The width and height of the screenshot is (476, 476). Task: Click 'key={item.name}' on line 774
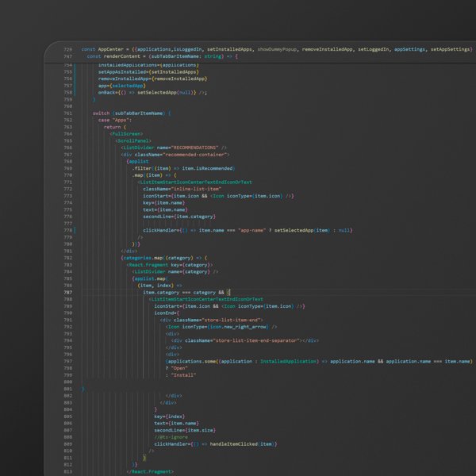163,203
